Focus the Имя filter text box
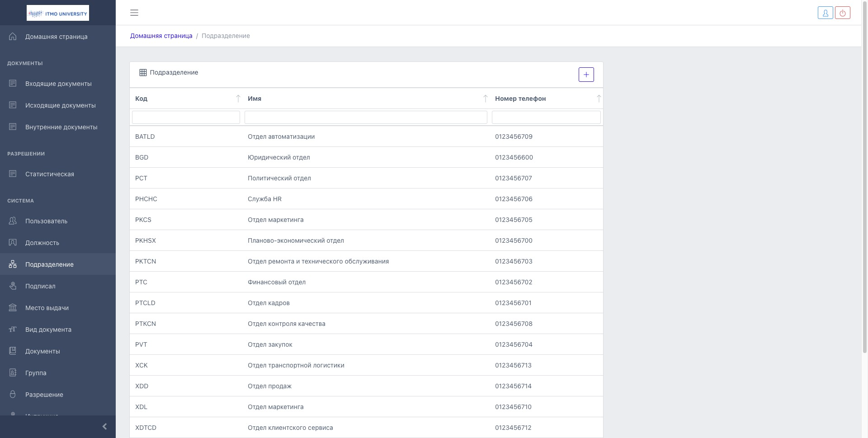The height and width of the screenshot is (438, 868). click(x=365, y=118)
